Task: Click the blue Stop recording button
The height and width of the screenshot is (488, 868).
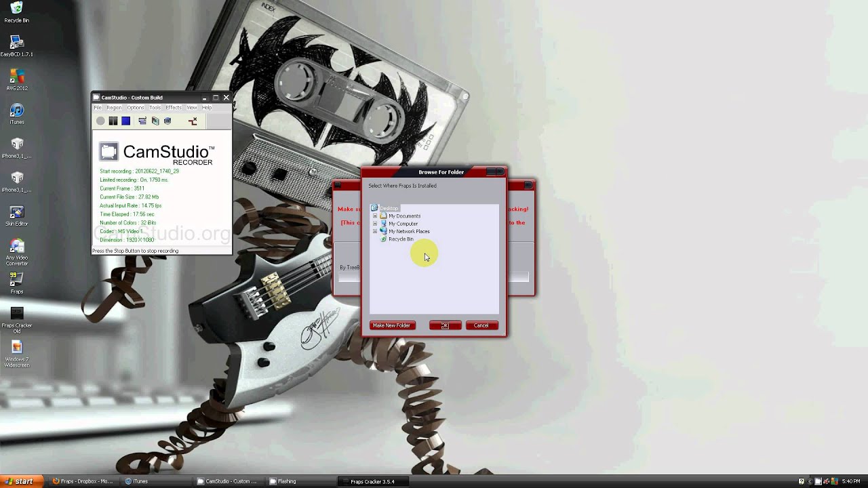Action: pyautogui.click(x=125, y=121)
